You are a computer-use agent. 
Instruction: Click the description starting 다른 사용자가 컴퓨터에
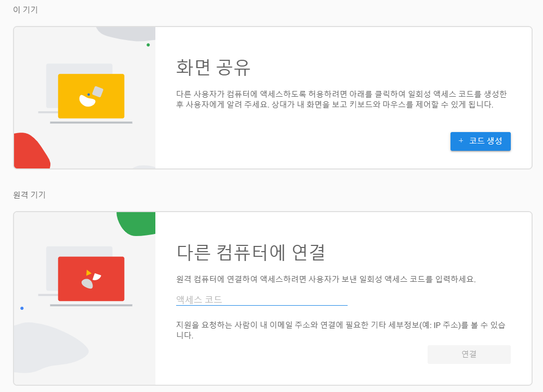341,99
